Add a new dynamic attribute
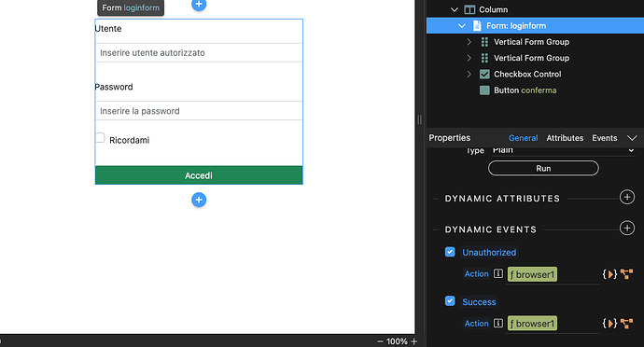The image size is (644, 347). pos(627,197)
